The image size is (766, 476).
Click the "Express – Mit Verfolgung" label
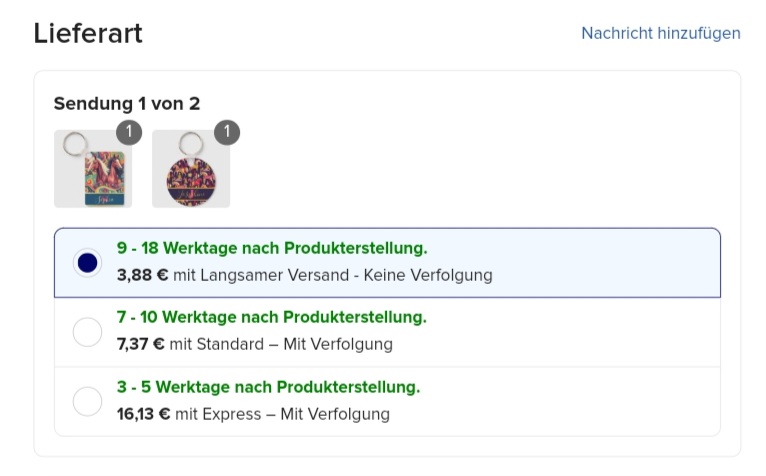[296, 414]
